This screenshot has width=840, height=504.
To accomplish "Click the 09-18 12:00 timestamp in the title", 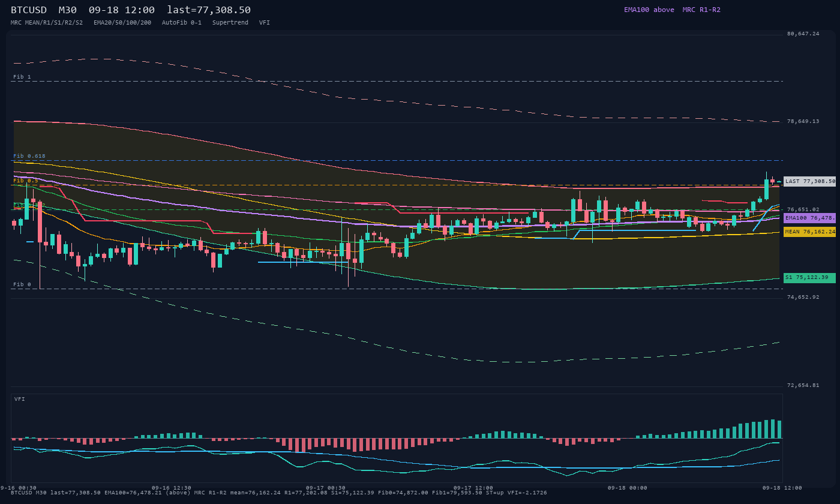I will 122,10.
